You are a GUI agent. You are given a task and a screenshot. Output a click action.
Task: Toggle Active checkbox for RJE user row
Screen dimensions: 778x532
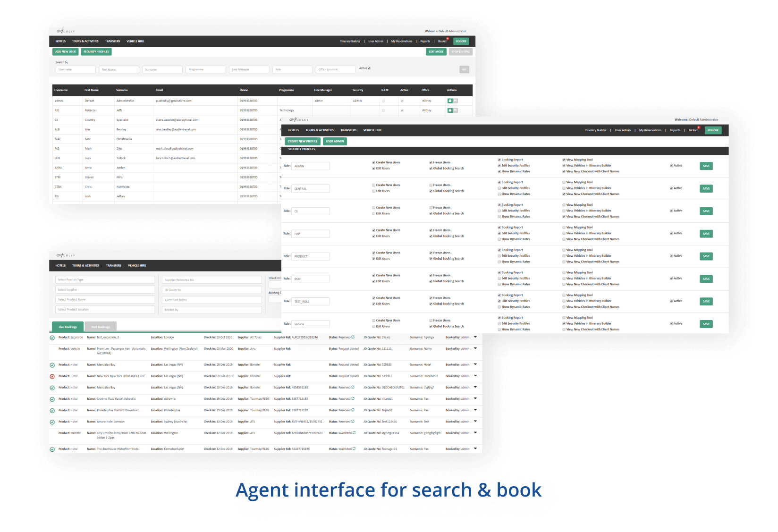[x=402, y=110]
